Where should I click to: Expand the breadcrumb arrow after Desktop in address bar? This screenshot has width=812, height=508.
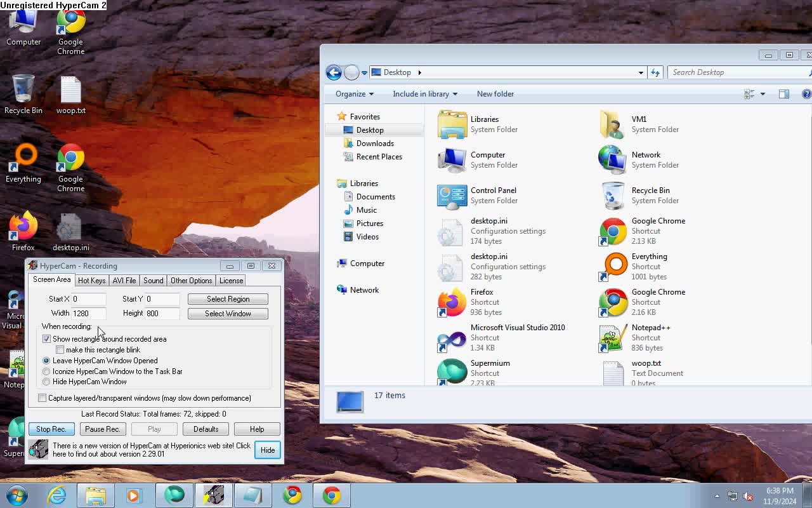pyautogui.click(x=419, y=72)
